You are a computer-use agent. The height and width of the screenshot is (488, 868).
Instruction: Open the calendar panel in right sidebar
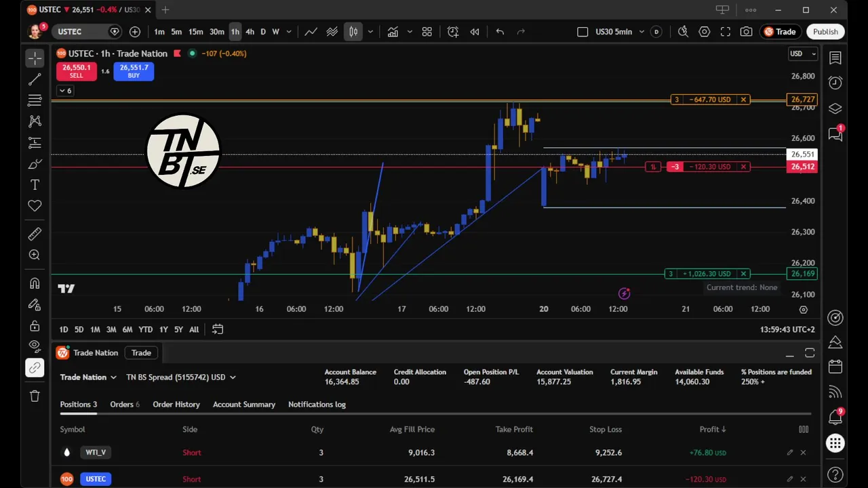[835, 367]
